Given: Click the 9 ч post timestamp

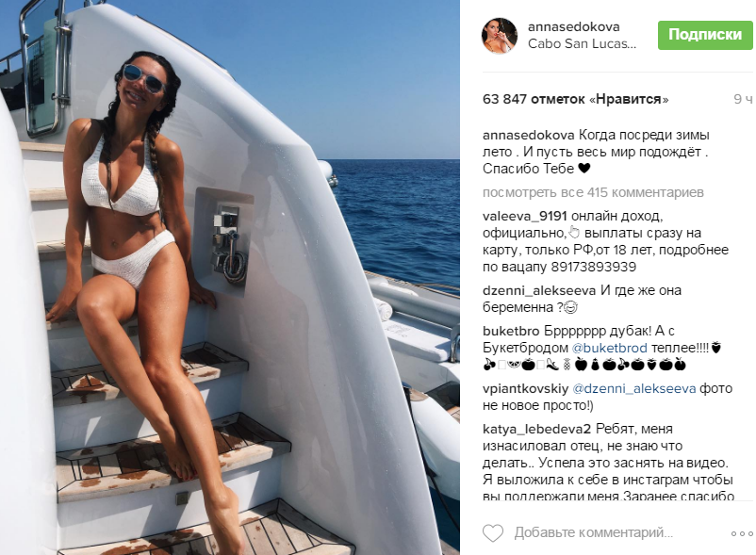Looking at the screenshot, I should tap(743, 99).
